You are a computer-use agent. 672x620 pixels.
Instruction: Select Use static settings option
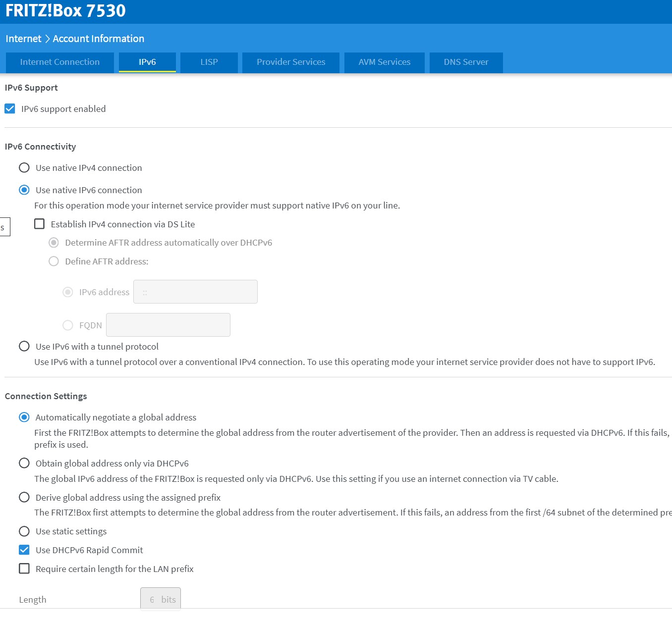(24, 531)
